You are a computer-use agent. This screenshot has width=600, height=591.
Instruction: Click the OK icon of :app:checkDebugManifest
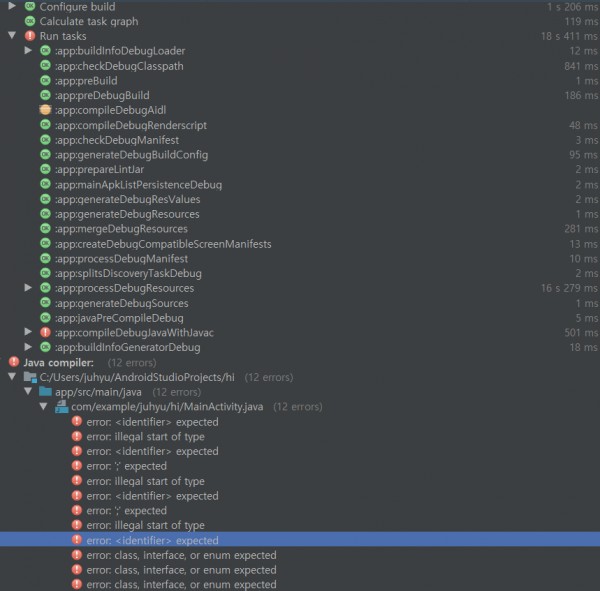46,140
